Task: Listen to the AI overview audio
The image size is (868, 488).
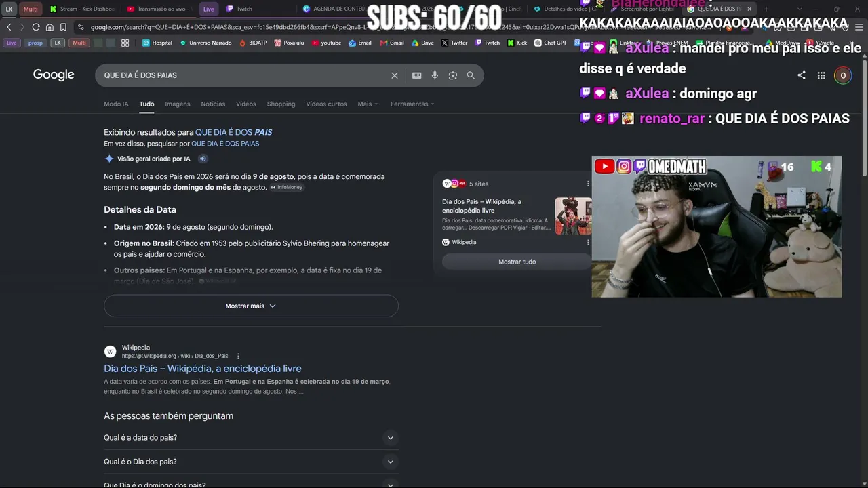Action: click(202, 159)
